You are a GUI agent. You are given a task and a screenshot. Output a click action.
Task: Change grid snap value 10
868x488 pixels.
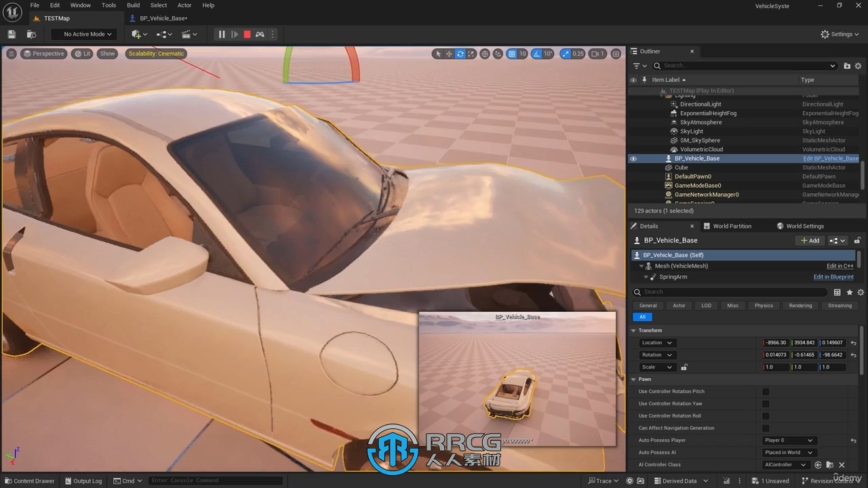pos(523,54)
